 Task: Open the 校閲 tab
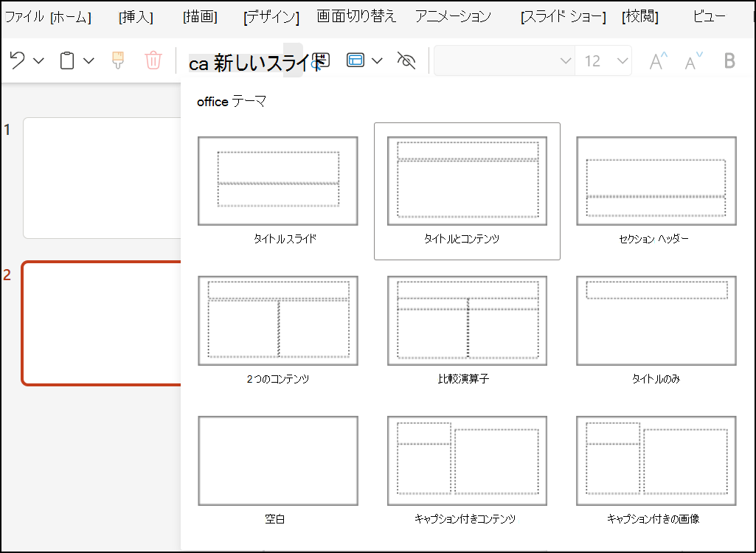[640, 18]
